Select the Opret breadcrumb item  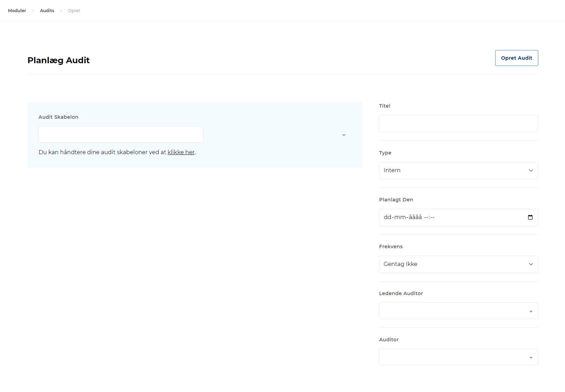coord(74,11)
